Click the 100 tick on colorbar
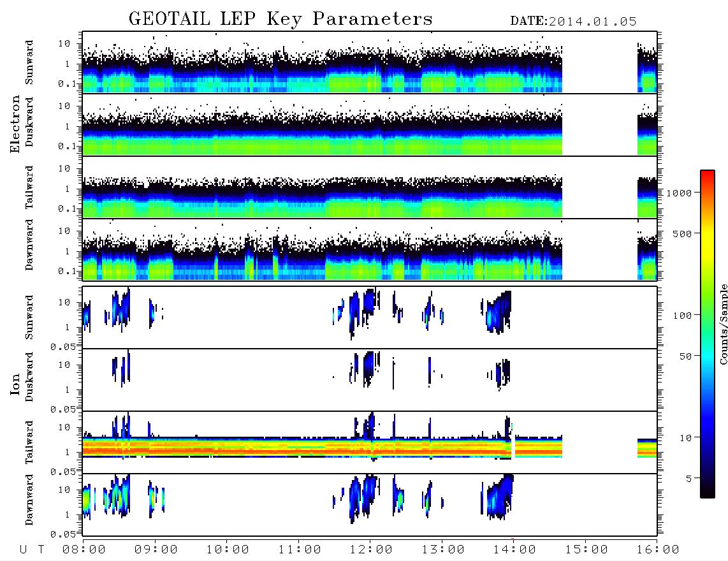The height and width of the screenshot is (561, 728). point(683,316)
